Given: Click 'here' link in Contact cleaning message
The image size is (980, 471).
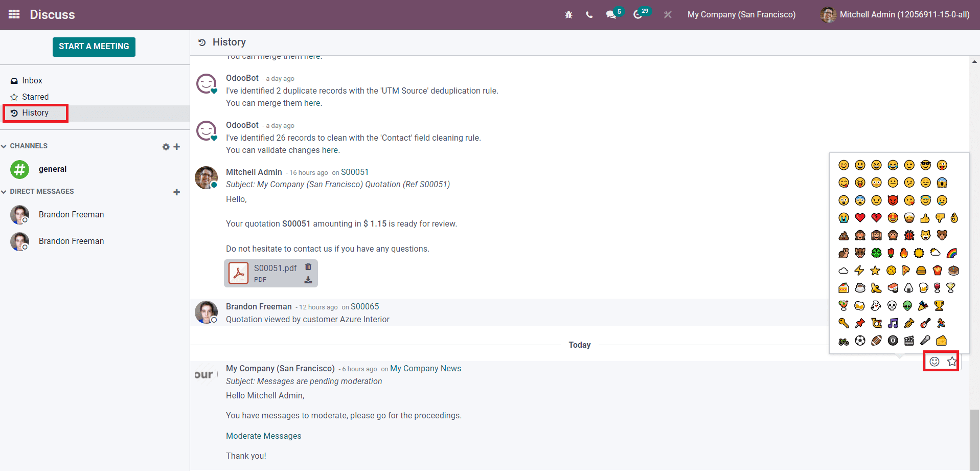Looking at the screenshot, I should 330,150.
